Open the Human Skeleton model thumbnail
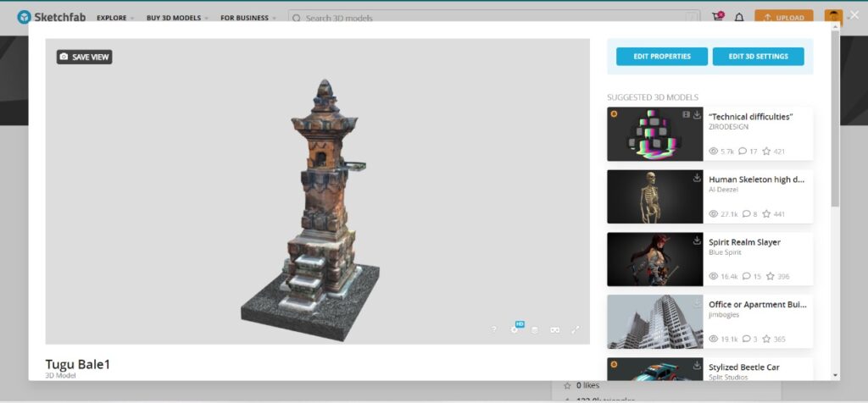 [x=655, y=196]
